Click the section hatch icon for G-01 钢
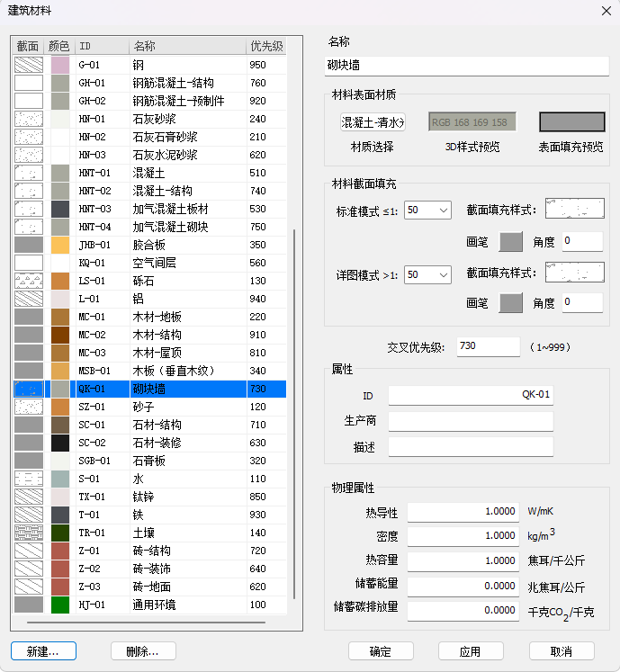Image resolution: width=620 pixels, height=672 pixels. [29, 65]
